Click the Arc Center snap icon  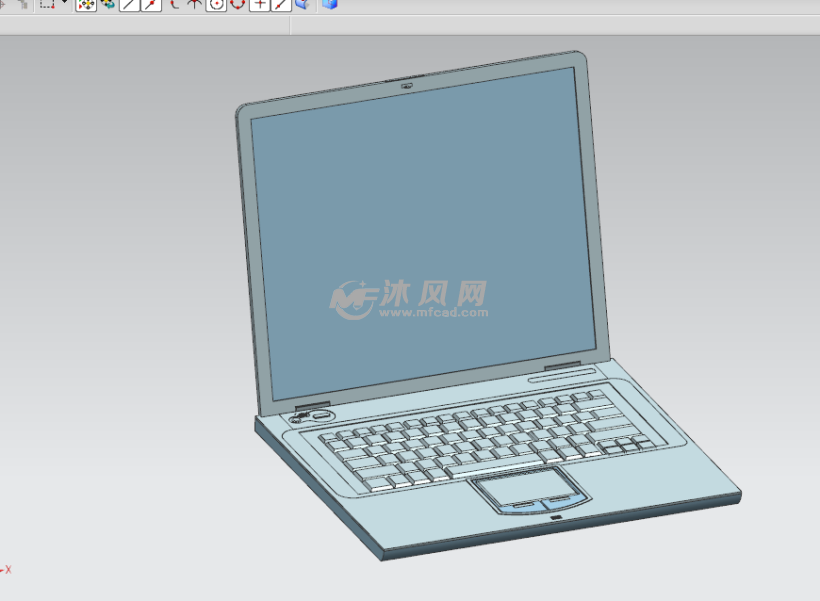[x=216, y=4]
